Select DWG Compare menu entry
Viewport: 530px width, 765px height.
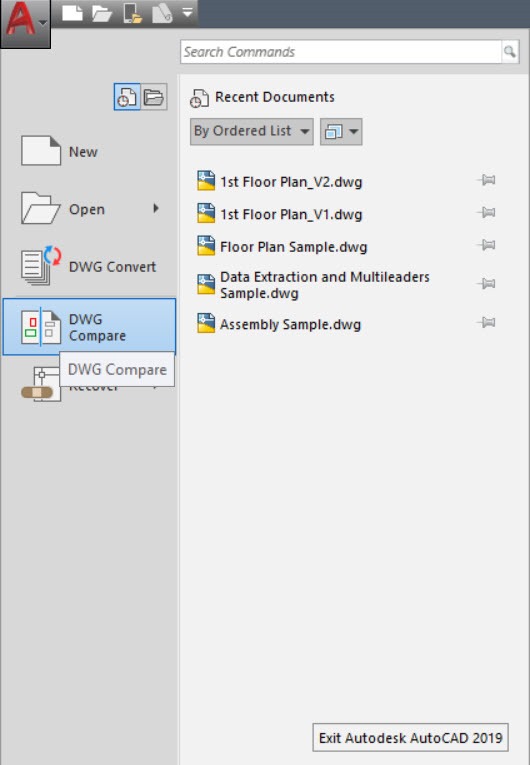[x=89, y=326]
